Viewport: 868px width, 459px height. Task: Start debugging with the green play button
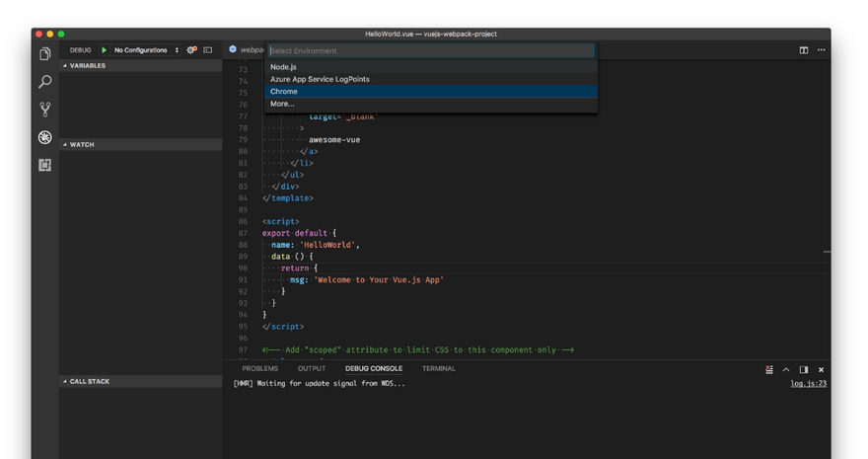pos(104,50)
